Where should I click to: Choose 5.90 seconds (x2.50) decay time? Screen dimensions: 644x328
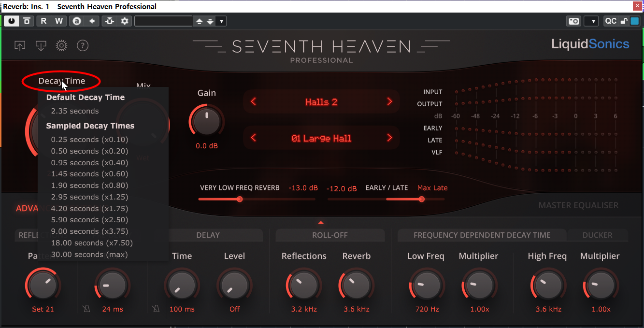(90, 220)
